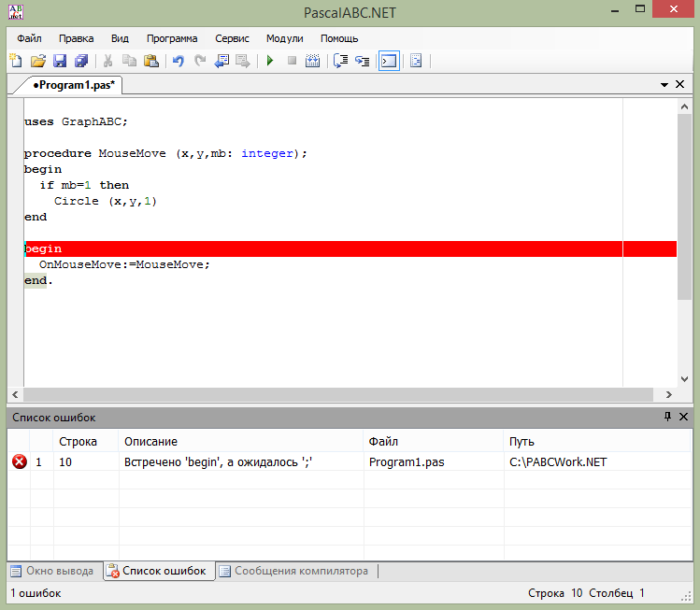The width and height of the screenshot is (700, 610).
Task: Undo the last edit
Action: click(179, 61)
